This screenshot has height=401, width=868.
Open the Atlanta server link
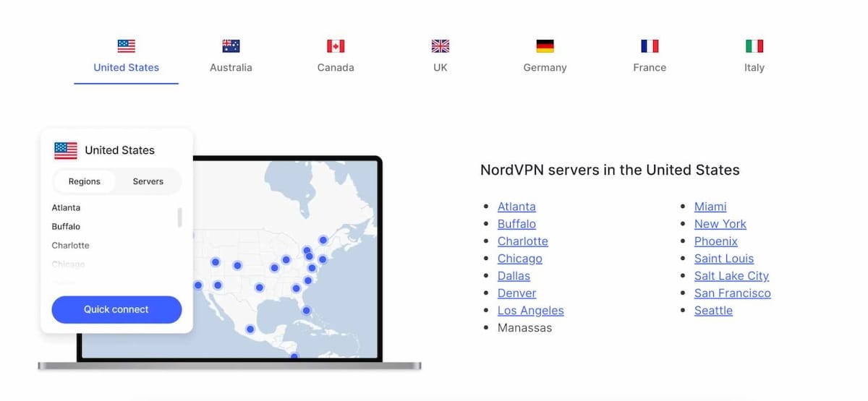click(x=516, y=207)
